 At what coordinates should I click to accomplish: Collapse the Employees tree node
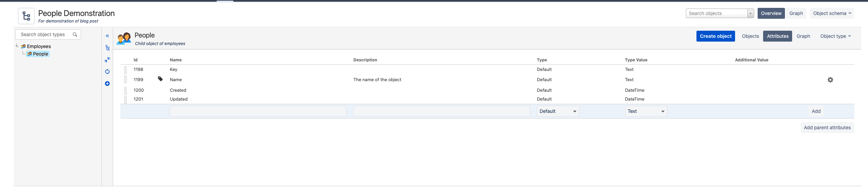coord(17,46)
